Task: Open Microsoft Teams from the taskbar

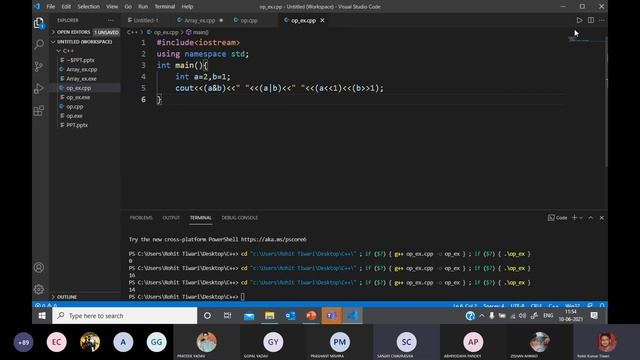Action: (x=331, y=316)
